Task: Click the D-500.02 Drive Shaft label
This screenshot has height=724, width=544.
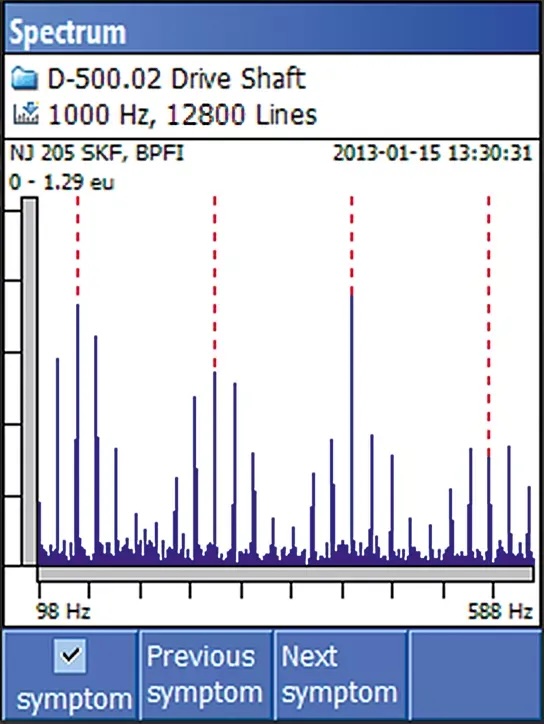Action: click(x=176, y=78)
